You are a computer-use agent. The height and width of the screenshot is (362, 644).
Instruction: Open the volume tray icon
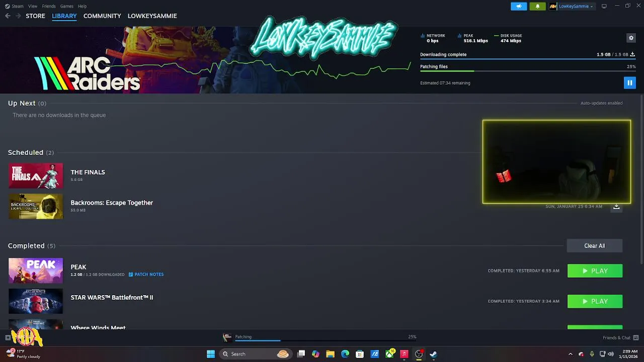(611, 354)
